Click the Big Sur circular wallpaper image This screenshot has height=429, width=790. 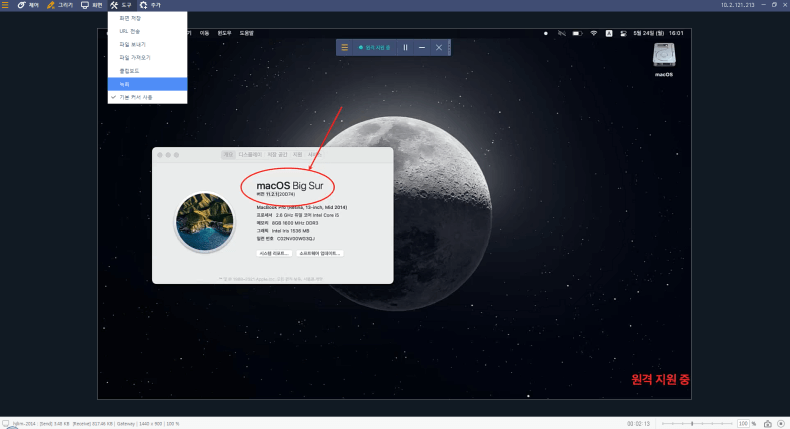click(x=205, y=222)
